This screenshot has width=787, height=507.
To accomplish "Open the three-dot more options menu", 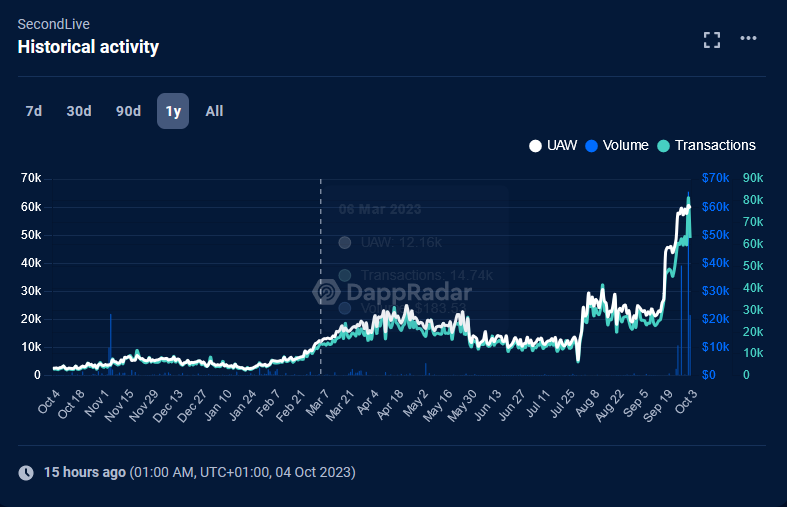I will pos(748,38).
